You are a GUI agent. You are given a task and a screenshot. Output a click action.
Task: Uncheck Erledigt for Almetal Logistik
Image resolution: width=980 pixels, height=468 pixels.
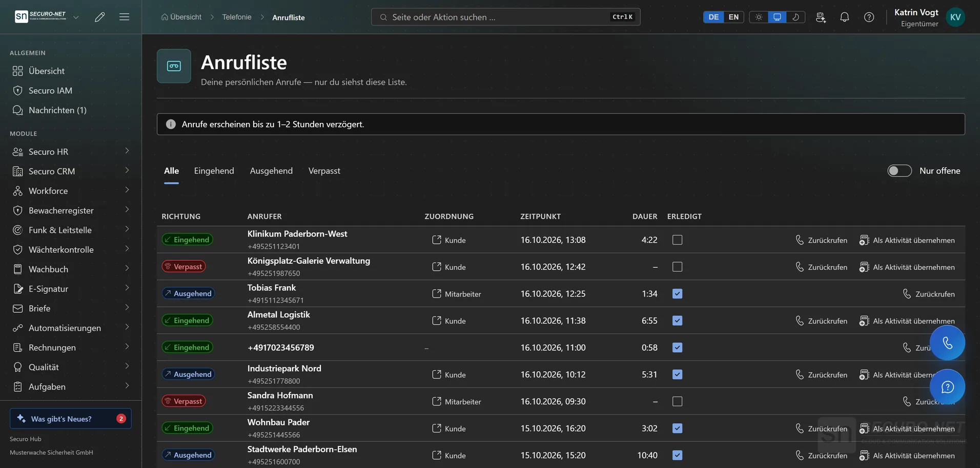677,321
